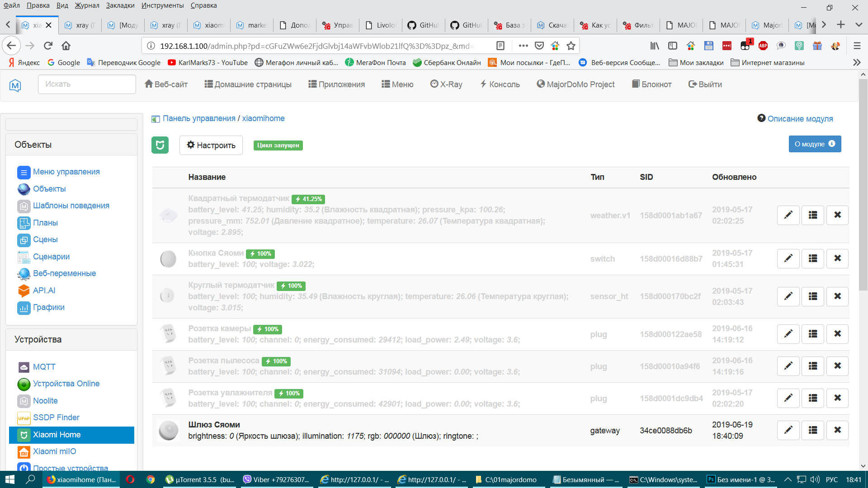Open Инструменты menu in menu bar
This screenshot has width=868, height=488.
(162, 5)
